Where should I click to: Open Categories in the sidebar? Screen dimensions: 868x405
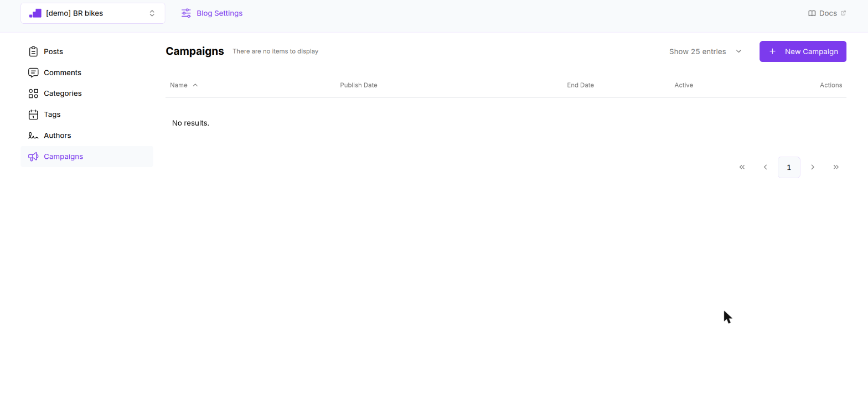click(87, 94)
